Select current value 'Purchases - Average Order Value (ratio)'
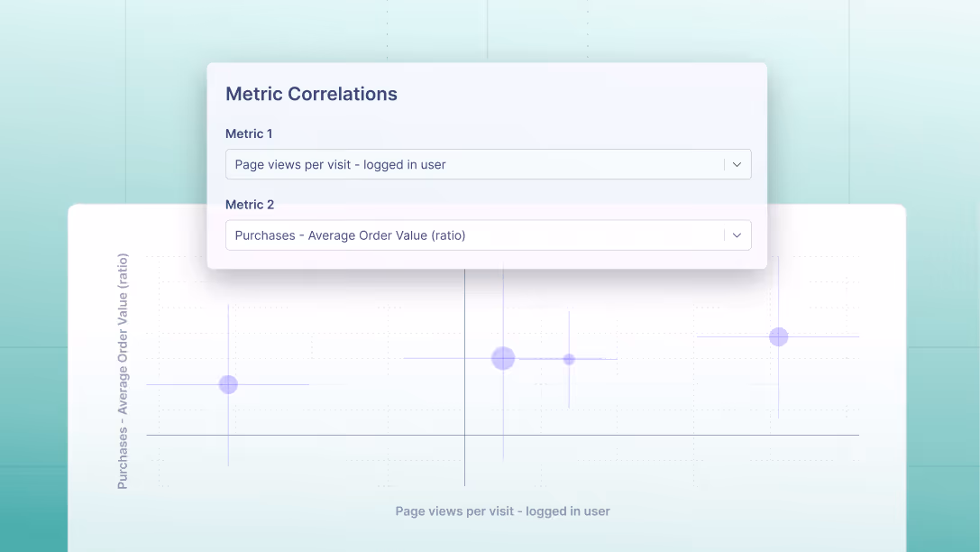Image resolution: width=980 pixels, height=552 pixels. point(350,235)
